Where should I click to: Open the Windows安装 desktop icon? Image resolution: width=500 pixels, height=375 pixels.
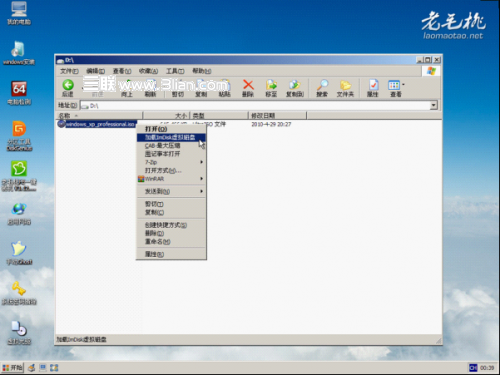(19, 53)
